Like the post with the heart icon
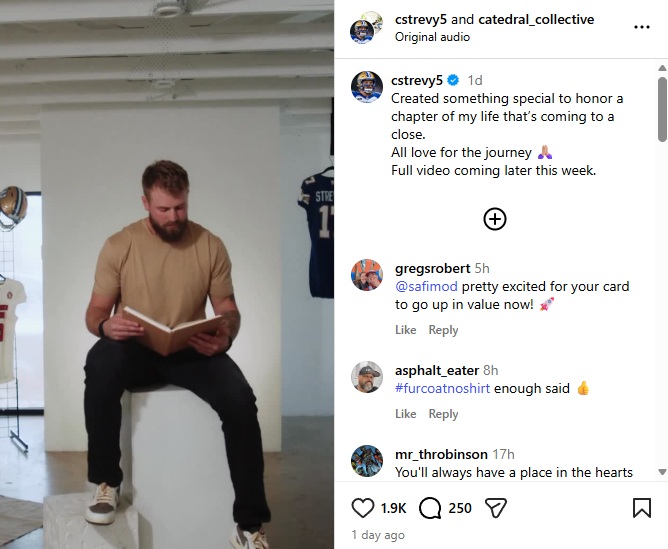Image resolution: width=668 pixels, height=549 pixels. [x=363, y=508]
